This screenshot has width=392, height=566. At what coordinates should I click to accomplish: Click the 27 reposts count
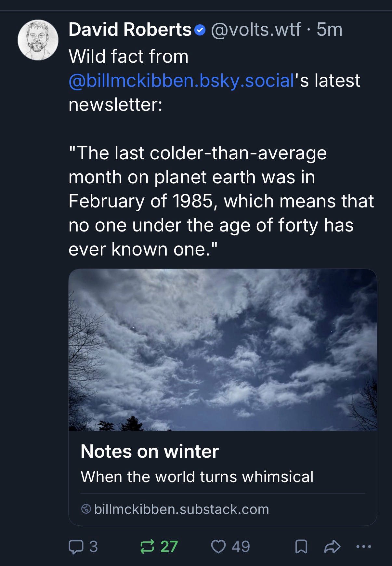tap(169, 546)
